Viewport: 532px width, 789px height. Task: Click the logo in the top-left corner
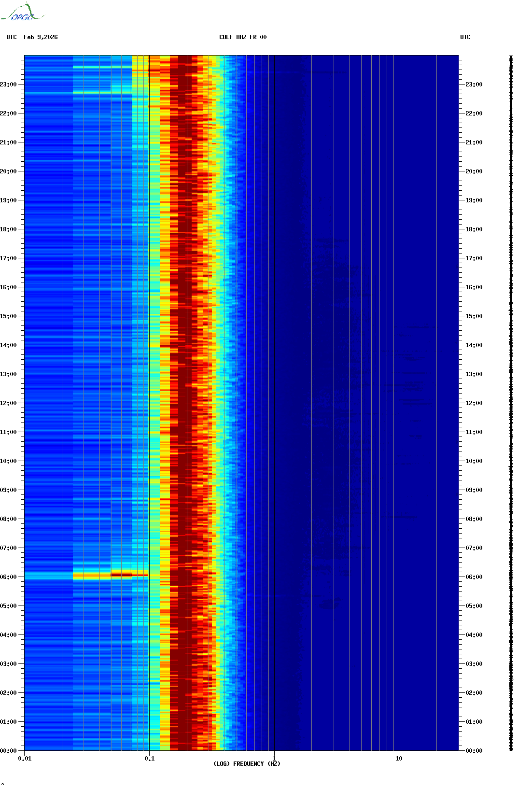point(22,13)
